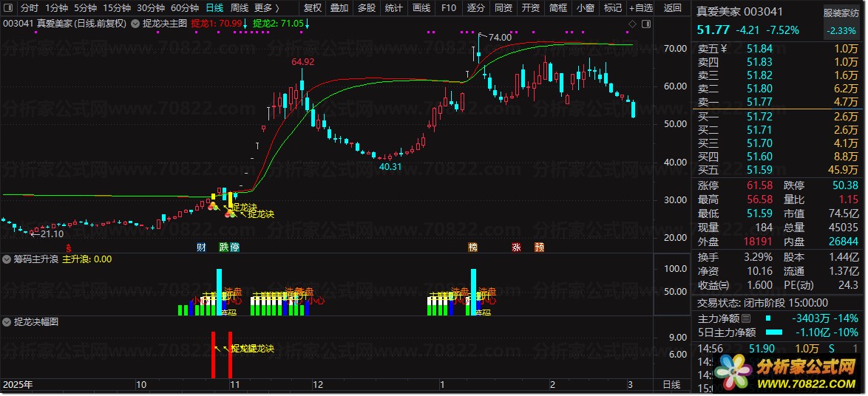Viewport: 868px width, 396px height.
Task: Click the 74.00 high price label
Action: point(500,37)
